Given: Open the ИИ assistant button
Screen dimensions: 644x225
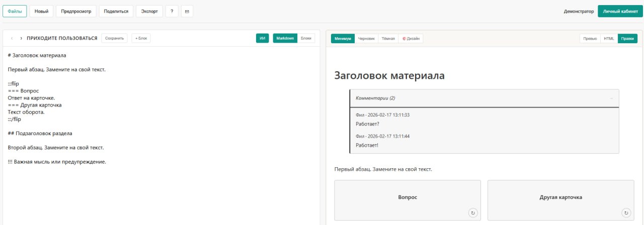Looking at the screenshot, I should (x=263, y=38).
